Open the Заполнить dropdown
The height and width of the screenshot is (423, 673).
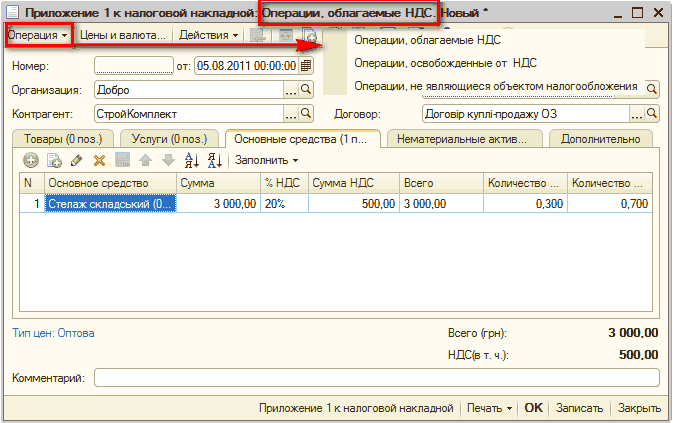coord(266,160)
